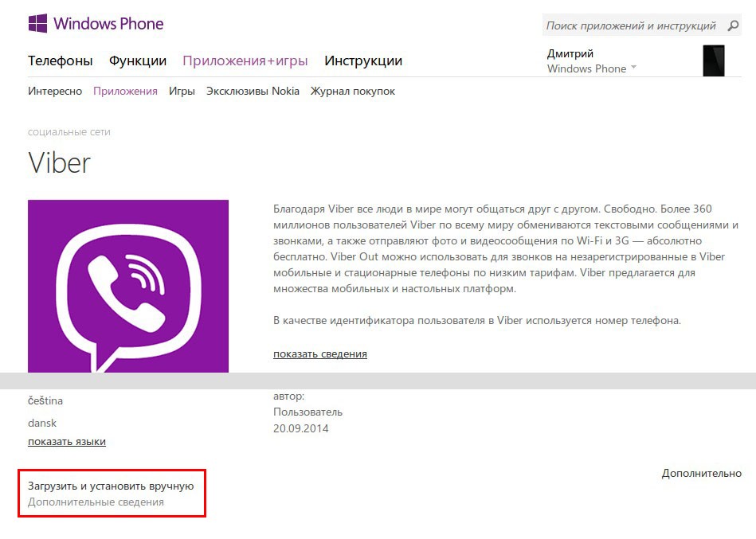756x539 pixels.
Task: Switch to the Интересно tab
Action: 55,91
